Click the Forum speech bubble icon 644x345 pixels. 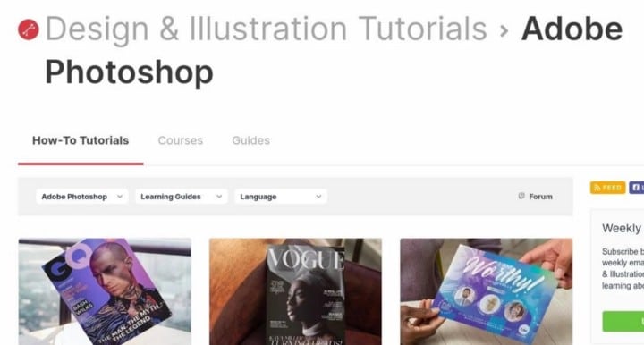[521, 196]
